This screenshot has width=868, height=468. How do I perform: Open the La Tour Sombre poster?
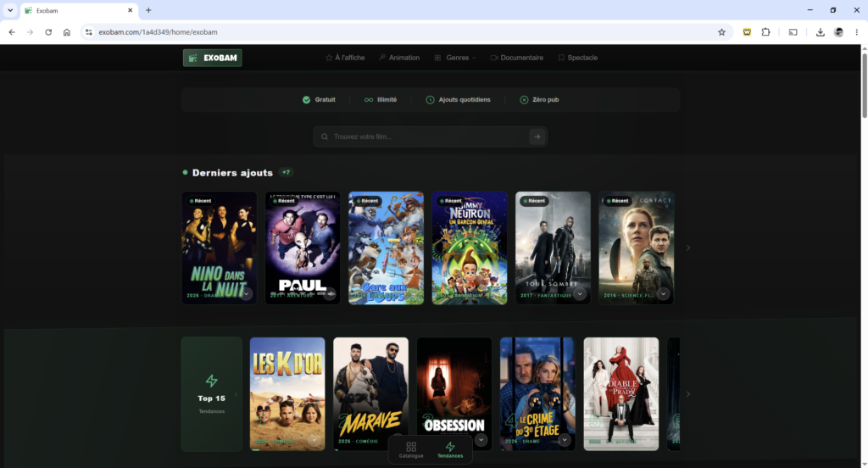click(x=553, y=248)
